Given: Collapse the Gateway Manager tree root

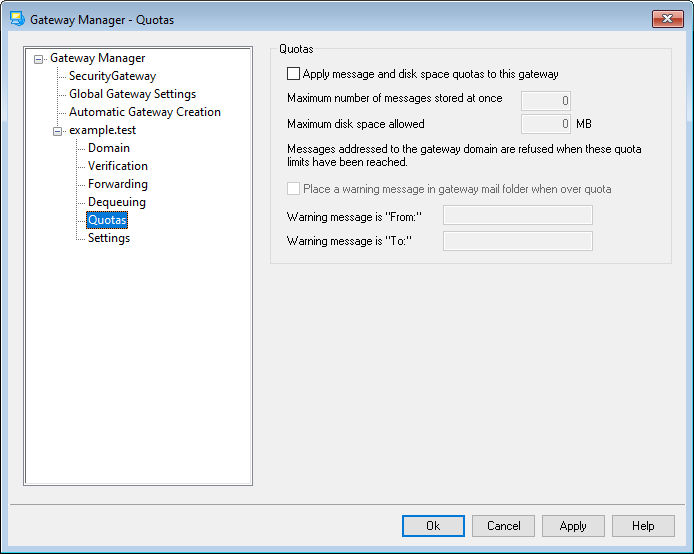Looking at the screenshot, I should [39, 59].
